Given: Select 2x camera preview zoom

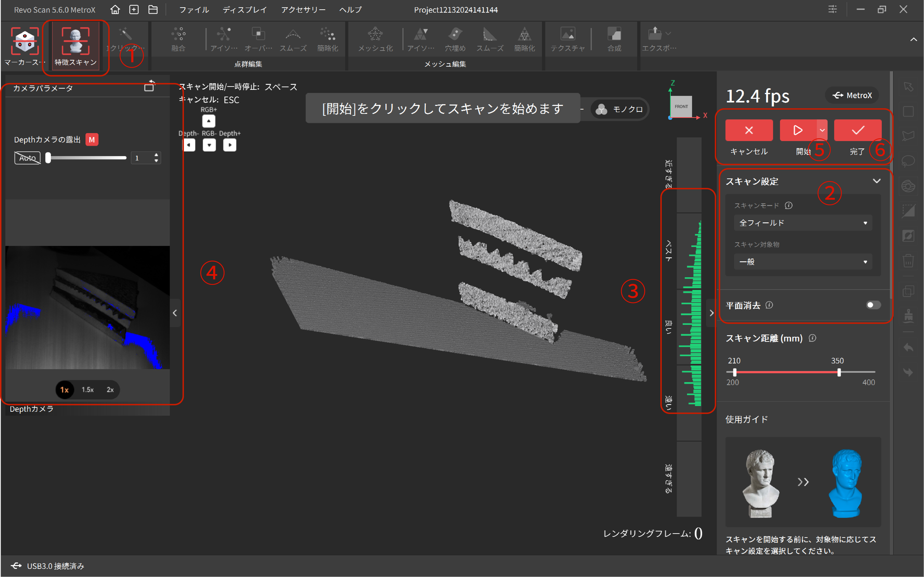Looking at the screenshot, I should pyautogui.click(x=110, y=390).
